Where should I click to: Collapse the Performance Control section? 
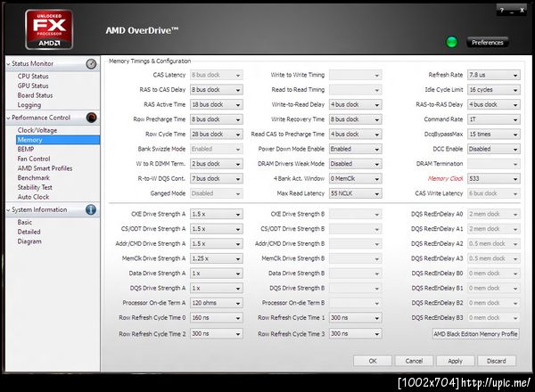(x=9, y=118)
